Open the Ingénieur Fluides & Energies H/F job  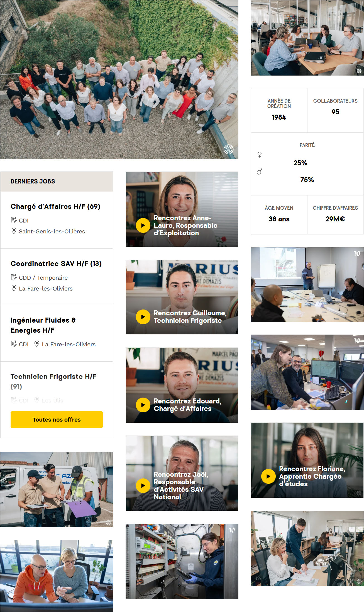[43, 325]
